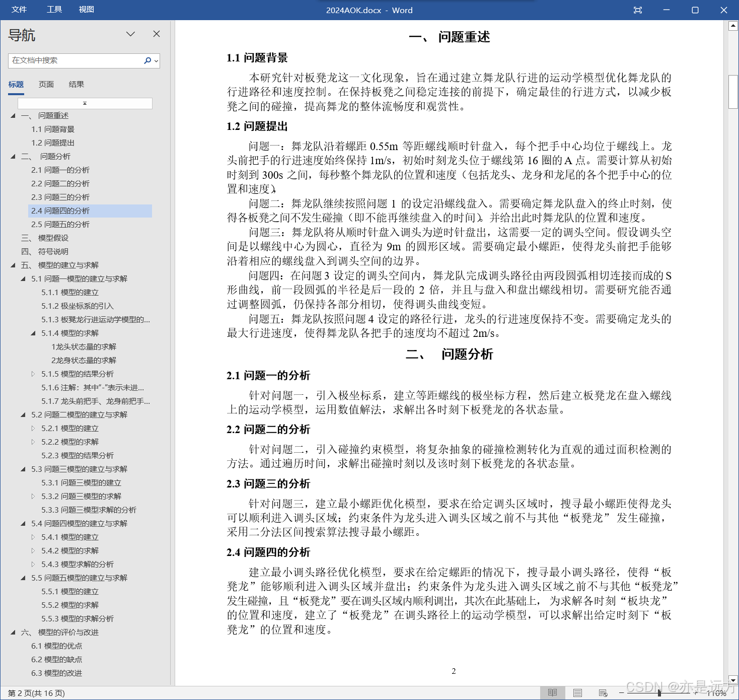Expand the 5.2.2 模型的求解 heading
This screenshot has height=700, width=739.
click(33, 442)
